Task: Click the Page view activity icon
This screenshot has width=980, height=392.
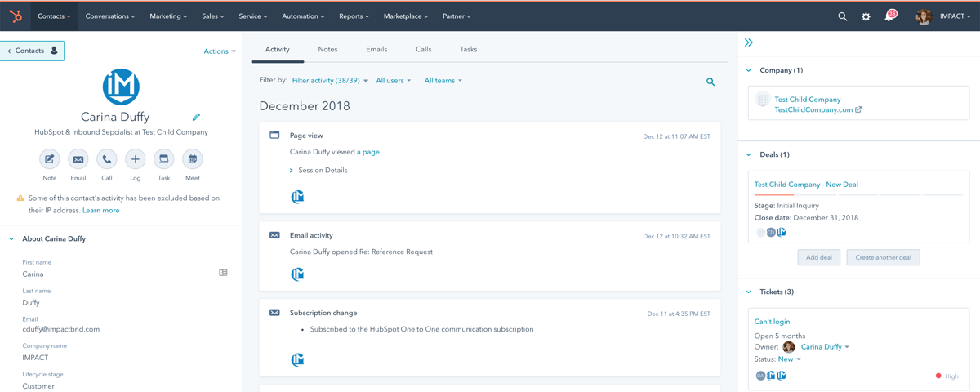Action: click(x=274, y=135)
